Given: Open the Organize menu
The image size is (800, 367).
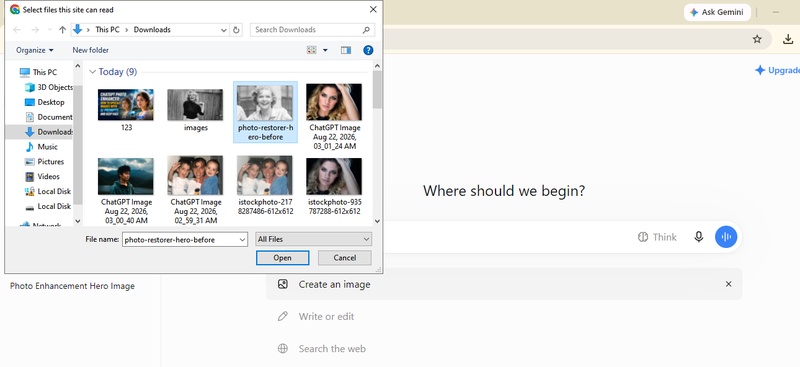Looking at the screenshot, I should click(x=35, y=50).
